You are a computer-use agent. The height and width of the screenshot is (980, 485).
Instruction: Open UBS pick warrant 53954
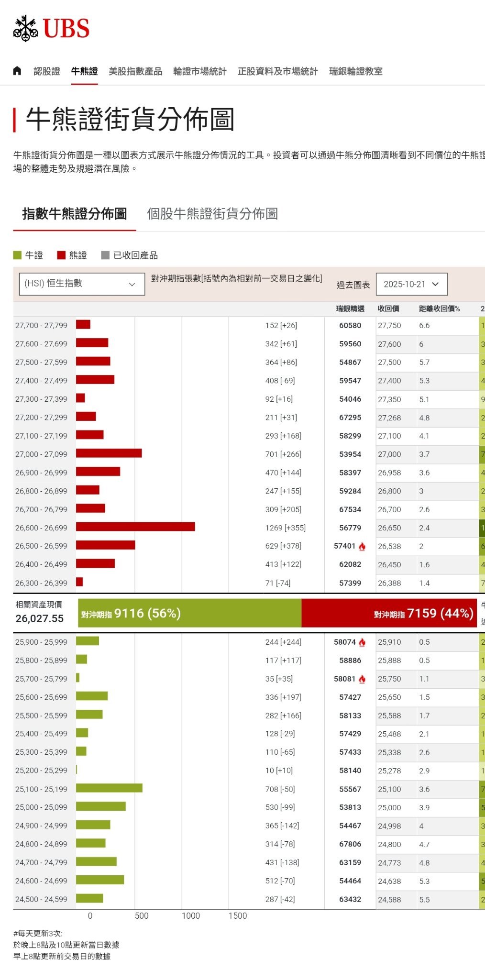point(350,454)
